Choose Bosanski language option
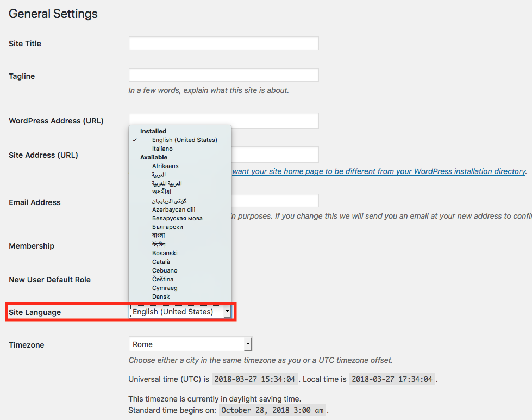 pyautogui.click(x=165, y=253)
